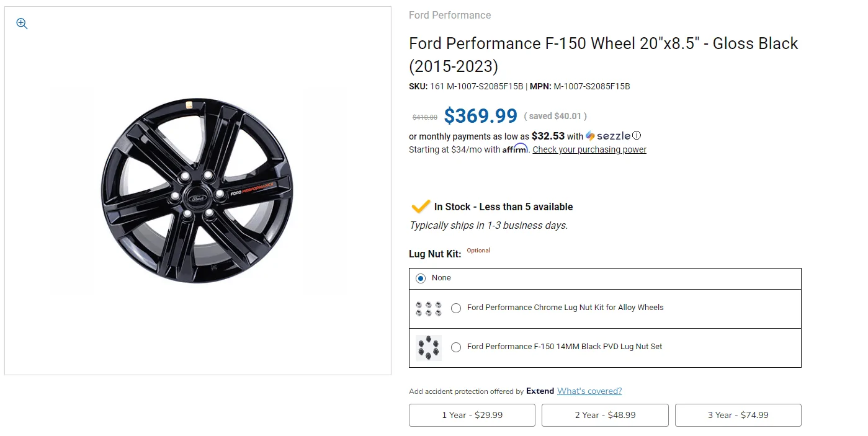This screenshot has height=436, width=868.
Task: Click the Extend protection logo
Action: (540, 391)
